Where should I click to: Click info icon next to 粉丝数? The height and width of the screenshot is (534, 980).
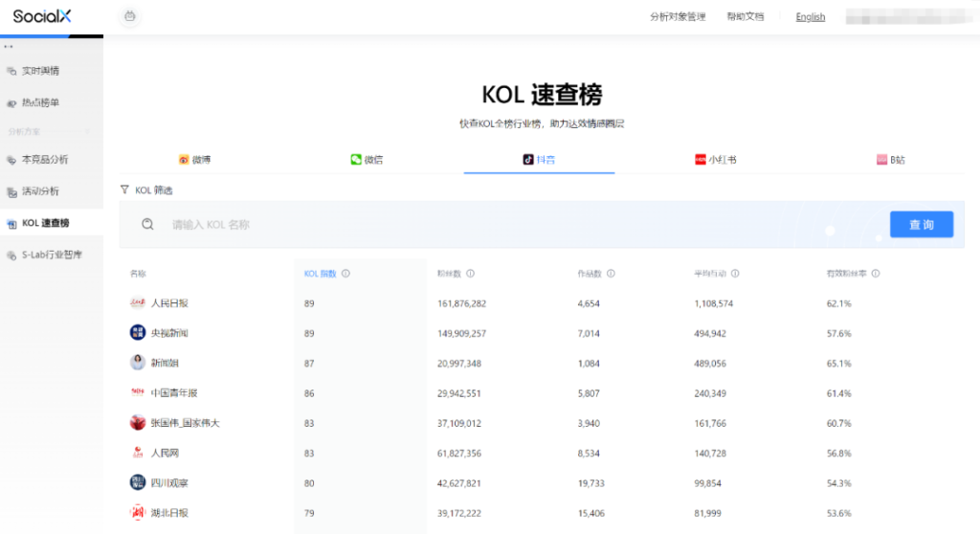[x=471, y=274]
